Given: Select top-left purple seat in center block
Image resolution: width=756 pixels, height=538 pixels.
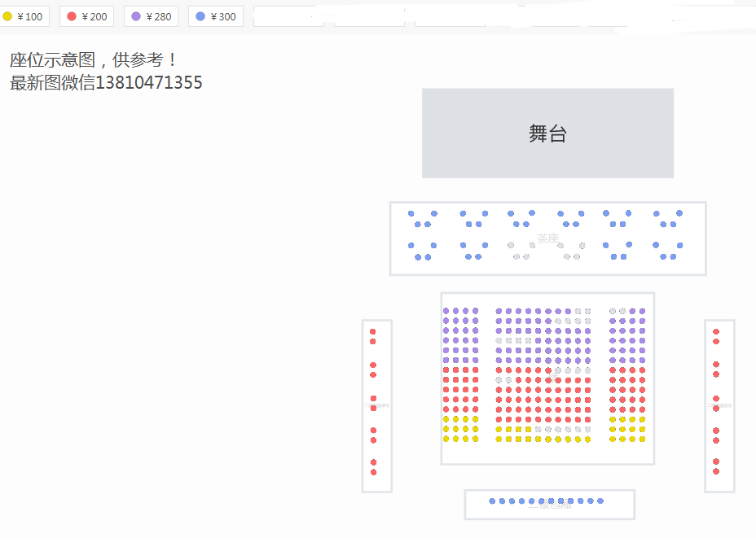Looking at the screenshot, I should point(499,311).
